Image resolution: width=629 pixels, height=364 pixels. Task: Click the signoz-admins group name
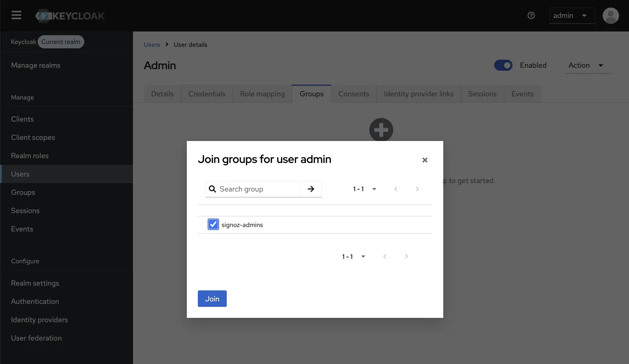[242, 225]
